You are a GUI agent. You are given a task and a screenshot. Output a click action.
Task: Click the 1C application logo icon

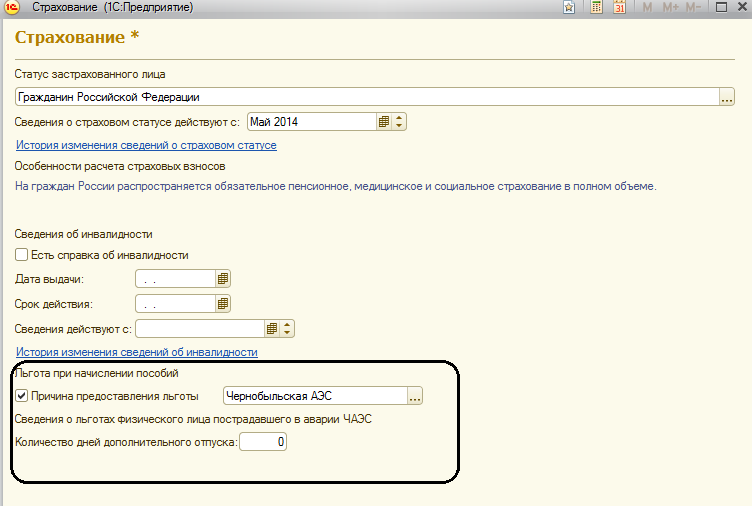(x=12, y=7)
